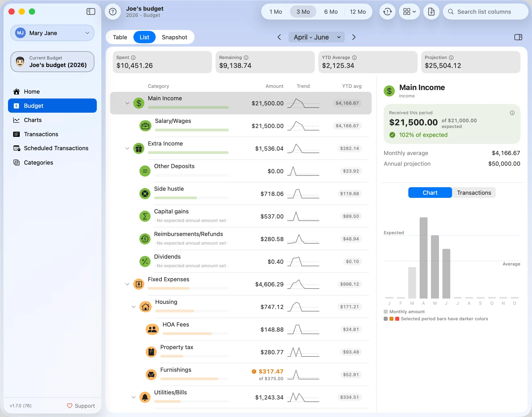This screenshot has width=532, height=417.
Task: Click info icon in Received this period card
Action: click(512, 113)
